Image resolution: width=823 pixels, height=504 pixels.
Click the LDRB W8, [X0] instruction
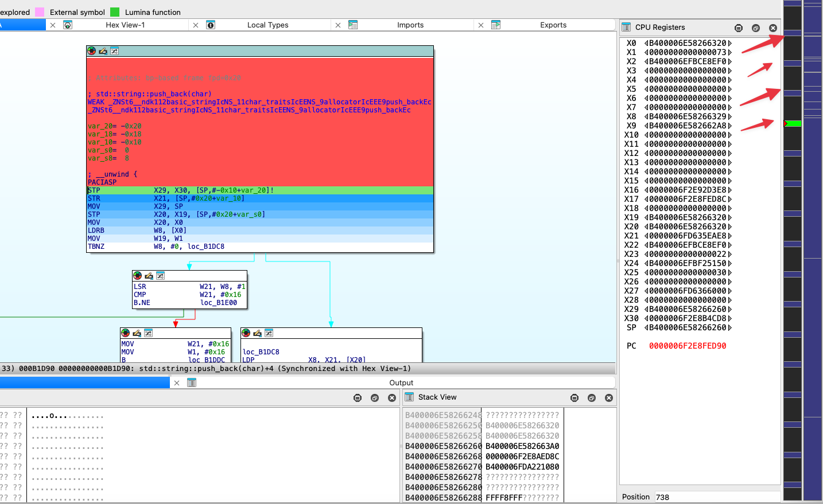coord(137,230)
